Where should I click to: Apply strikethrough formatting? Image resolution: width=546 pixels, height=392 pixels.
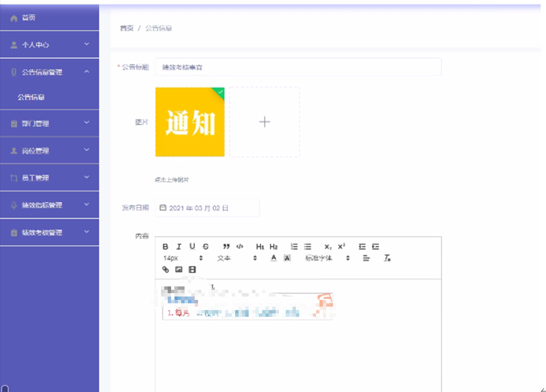click(x=205, y=246)
